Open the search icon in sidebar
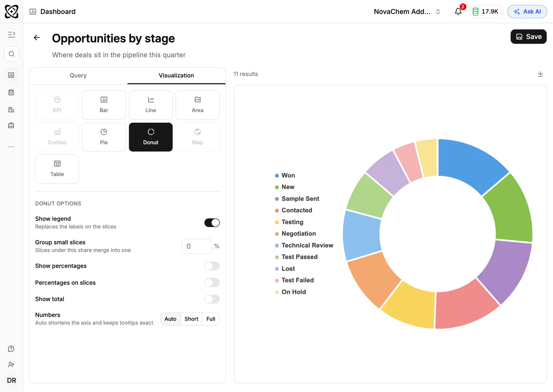The width and height of the screenshot is (553, 392). point(11,54)
